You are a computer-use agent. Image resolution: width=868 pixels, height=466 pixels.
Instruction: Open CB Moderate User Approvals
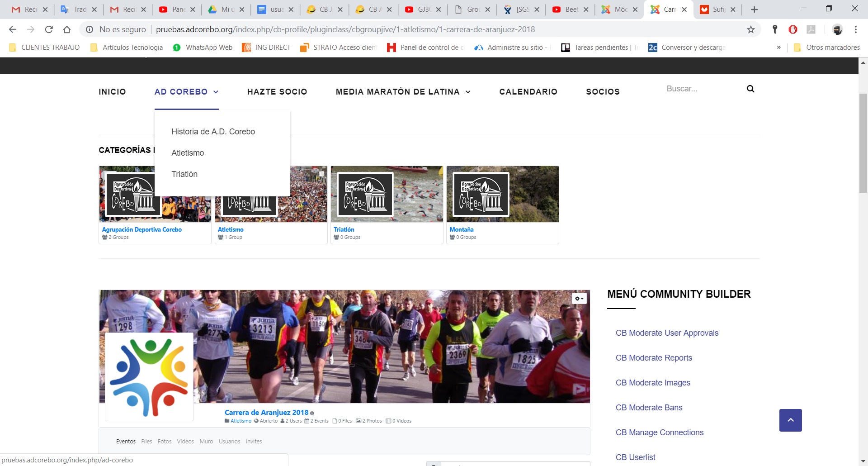tap(667, 333)
